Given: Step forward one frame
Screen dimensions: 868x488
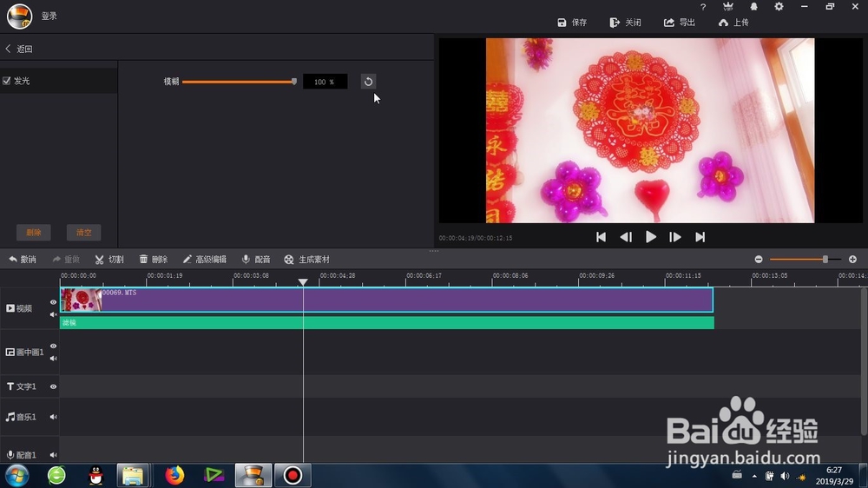Looking at the screenshot, I should (x=674, y=237).
